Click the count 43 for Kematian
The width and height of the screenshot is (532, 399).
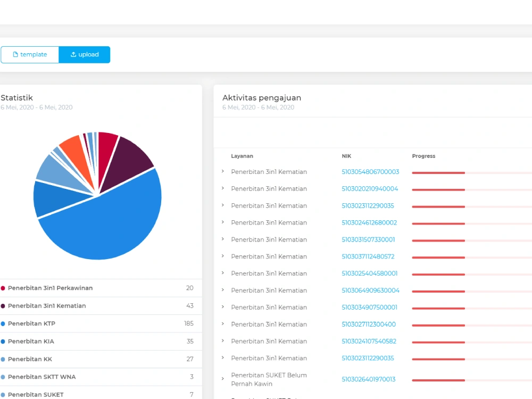(x=190, y=306)
